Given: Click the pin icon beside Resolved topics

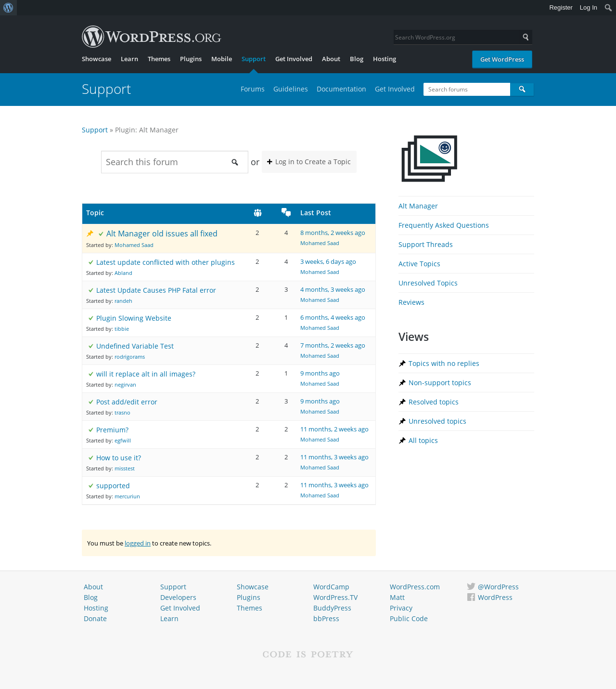Looking at the screenshot, I should 402,402.
